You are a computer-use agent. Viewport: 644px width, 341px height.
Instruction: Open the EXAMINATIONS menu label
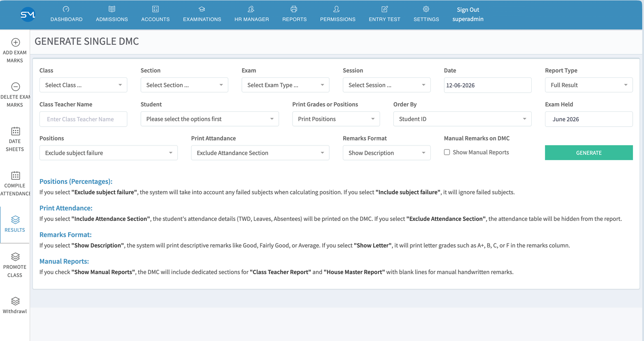[202, 19]
